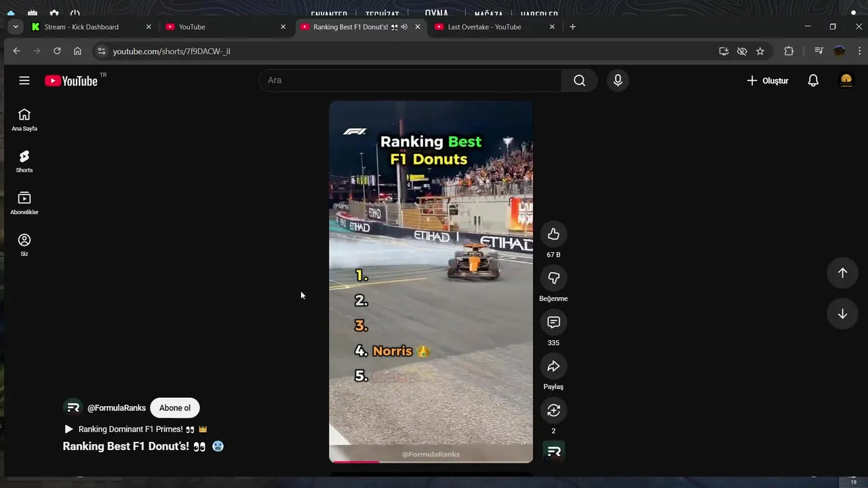
Task: Like the short with thumbs up
Action: coord(553,235)
